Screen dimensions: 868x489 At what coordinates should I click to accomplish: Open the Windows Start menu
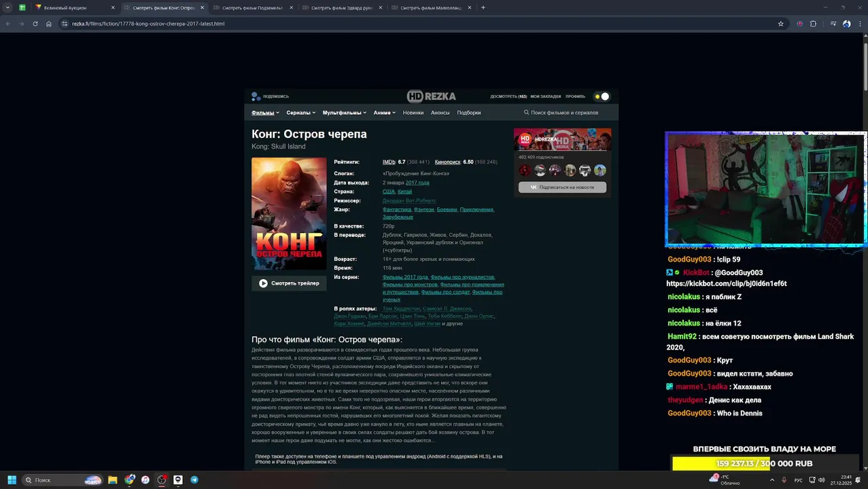pyautogui.click(x=12, y=480)
